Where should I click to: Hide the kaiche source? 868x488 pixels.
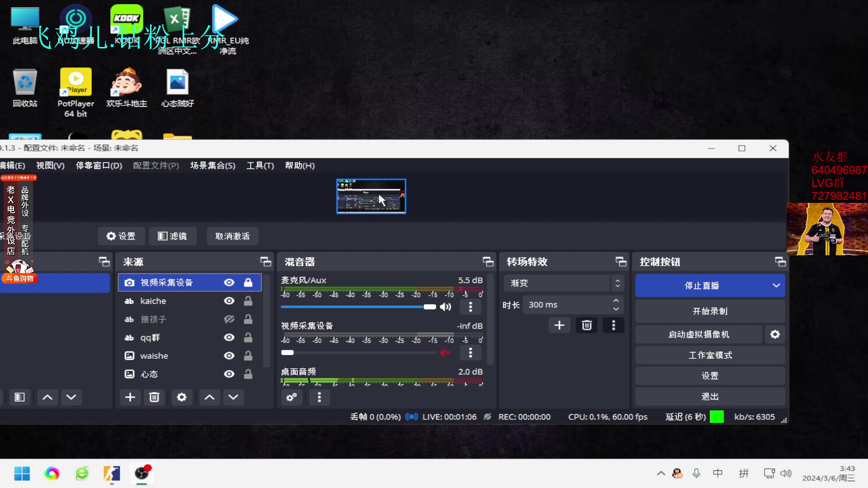pos(229,300)
